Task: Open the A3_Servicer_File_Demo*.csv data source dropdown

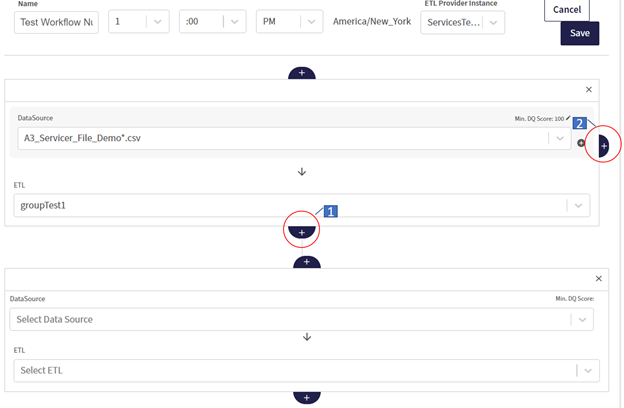Action: click(294, 138)
